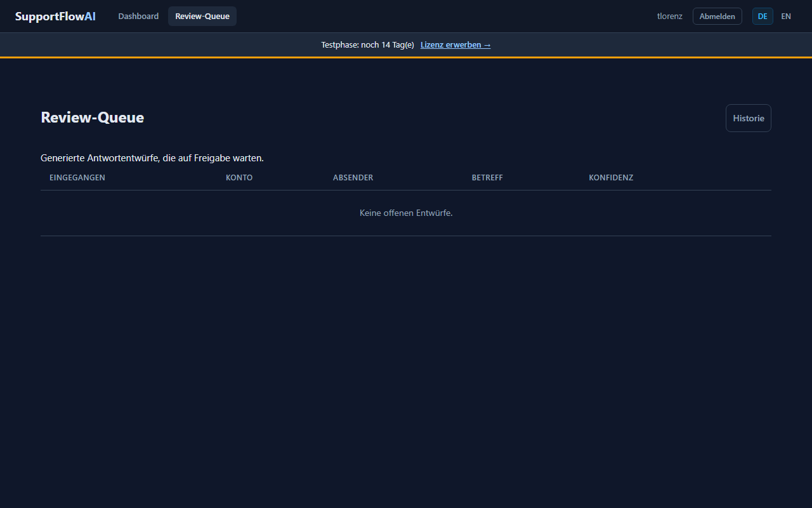Click the Konfidenz column header
812x508 pixels.
611,178
